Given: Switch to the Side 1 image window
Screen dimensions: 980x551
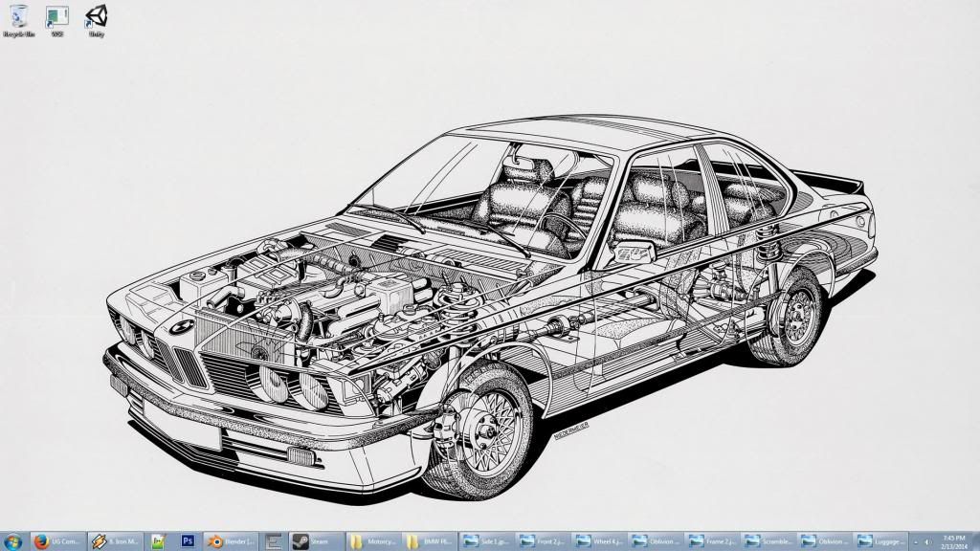Looking at the screenshot, I should [487, 541].
